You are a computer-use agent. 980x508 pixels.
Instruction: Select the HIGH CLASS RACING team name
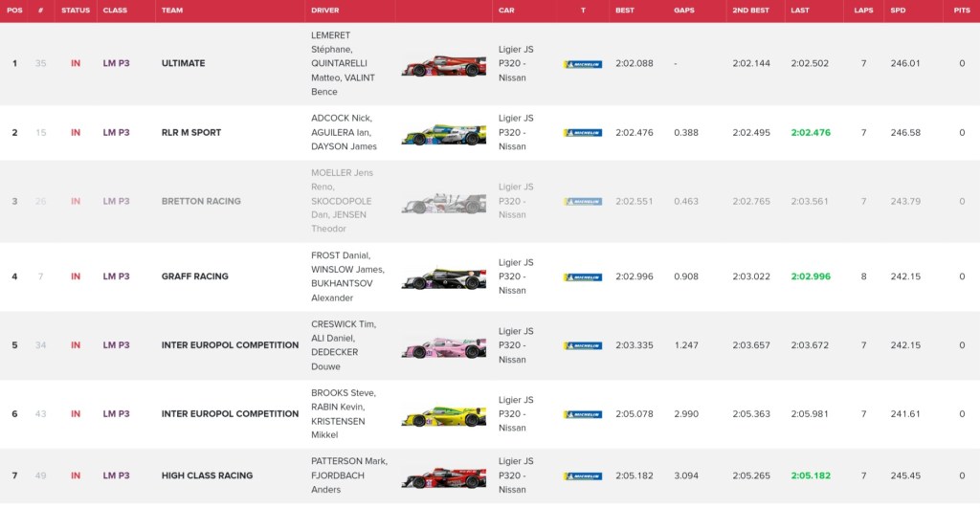point(207,475)
